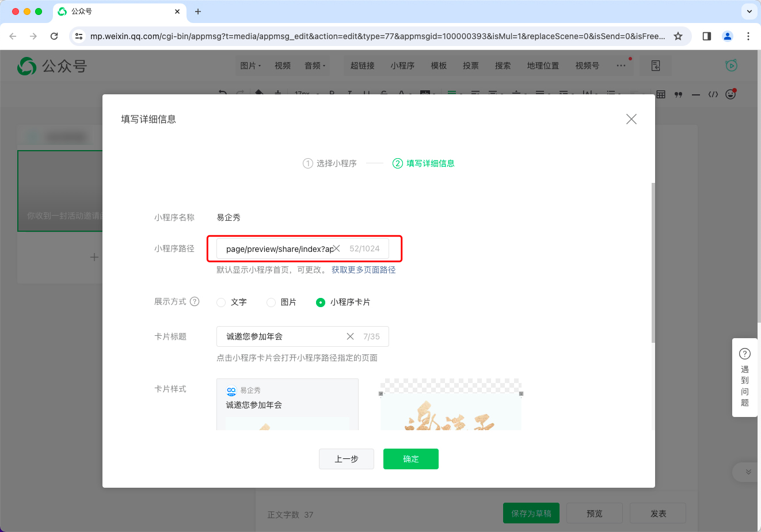Expand the 音频 dropdown menu
The width and height of the screenshot is (761, 532).
click(315, 66)
